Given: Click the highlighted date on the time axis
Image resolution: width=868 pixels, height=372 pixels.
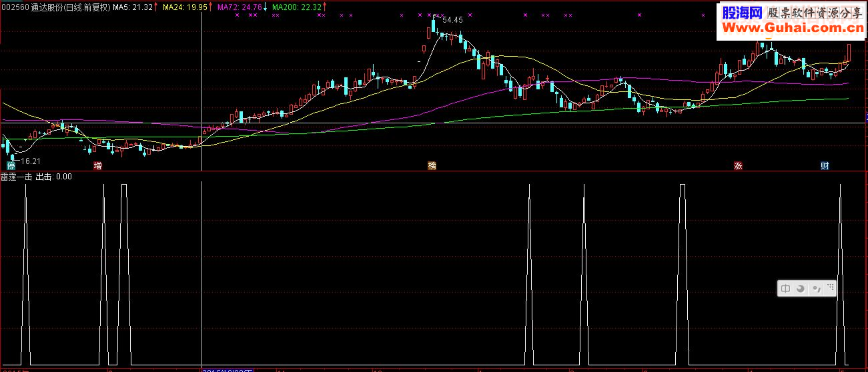Looking at the screenshot, I should (x=228, y=369).
